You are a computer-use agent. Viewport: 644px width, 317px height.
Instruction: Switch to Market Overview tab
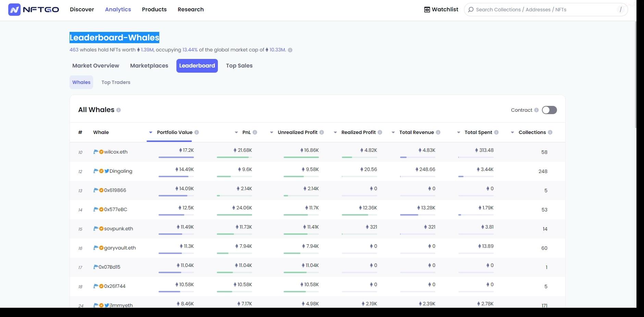[96, 66]
